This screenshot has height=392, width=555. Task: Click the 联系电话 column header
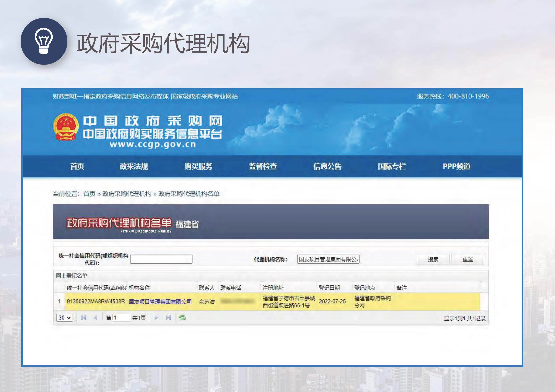pyautogui.click(x=231, y=288)
